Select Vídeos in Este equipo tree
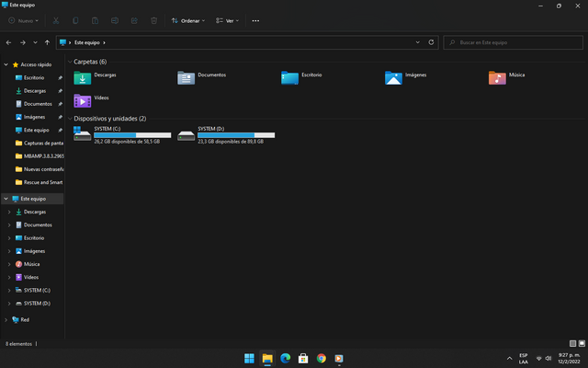588x368 pixels. pos(33,277)
